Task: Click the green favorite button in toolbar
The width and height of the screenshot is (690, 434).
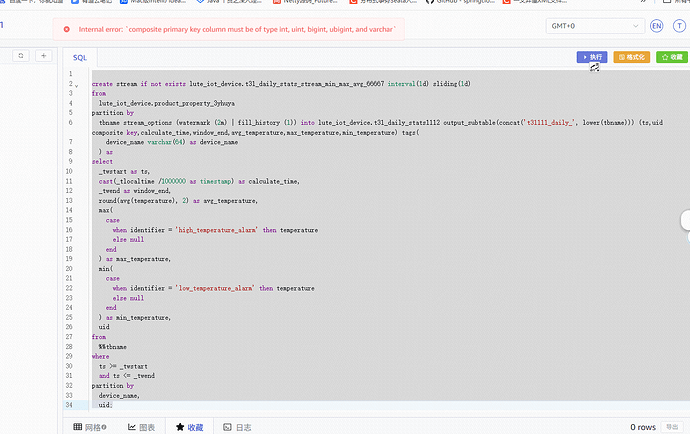Action: pos(671,58)
